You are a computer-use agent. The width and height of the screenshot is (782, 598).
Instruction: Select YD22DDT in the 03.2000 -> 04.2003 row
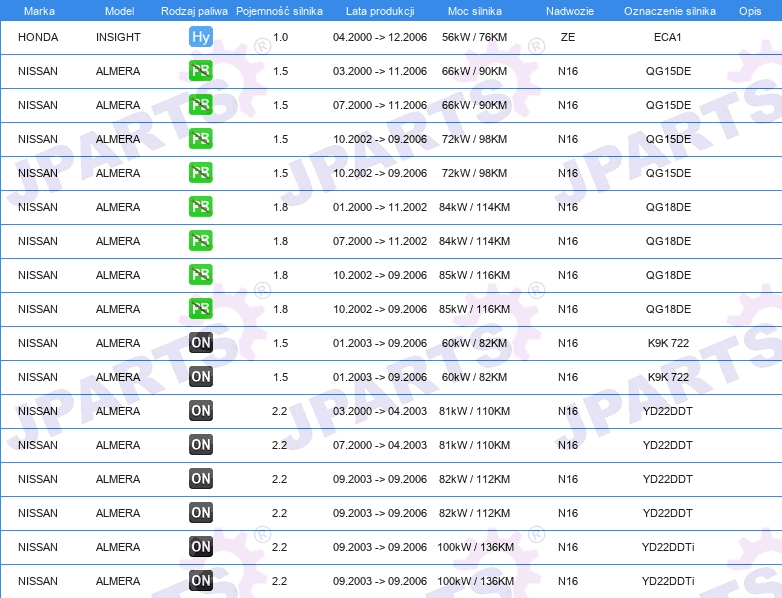(x=668, y=411)
